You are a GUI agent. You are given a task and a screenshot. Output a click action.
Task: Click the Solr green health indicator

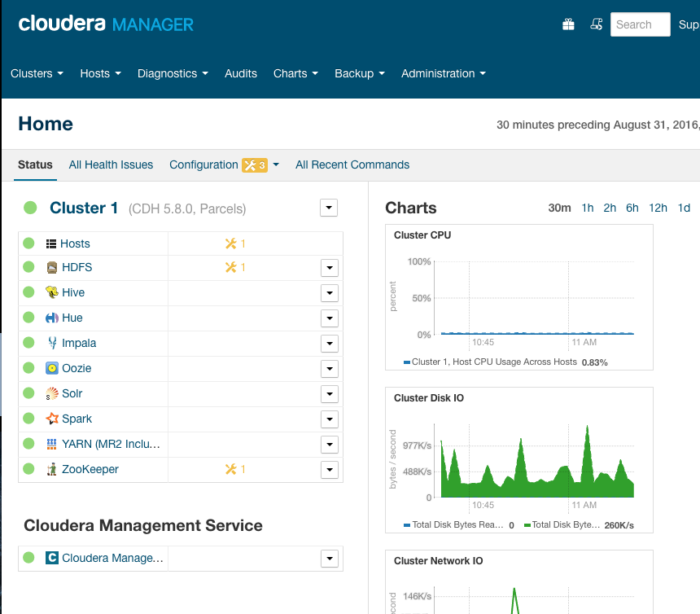[28, 393]
